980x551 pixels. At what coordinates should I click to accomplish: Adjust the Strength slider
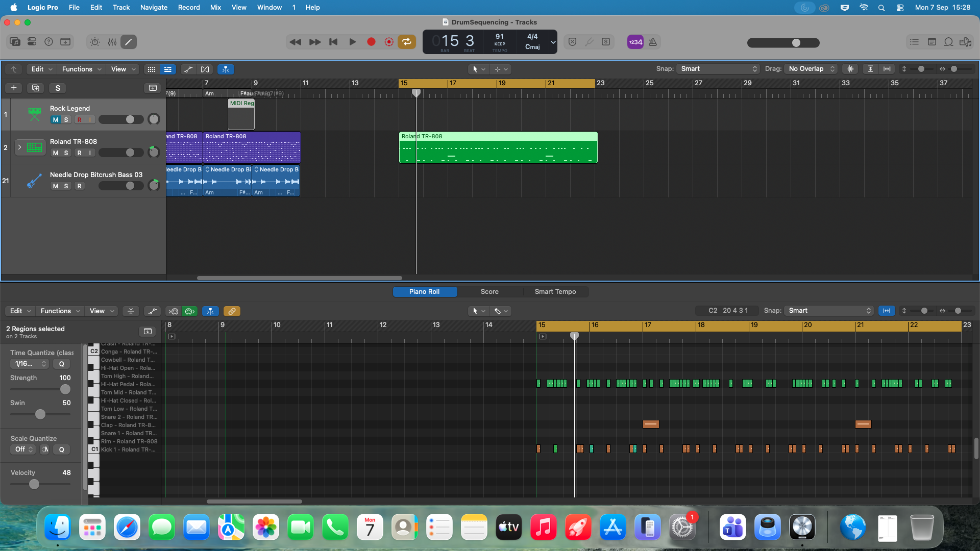[65, 389]
